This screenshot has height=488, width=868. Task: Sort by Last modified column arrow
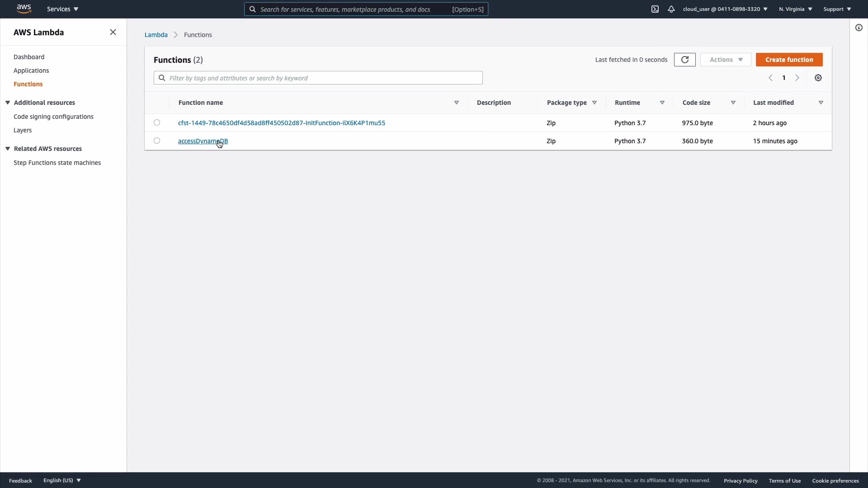[821, 103]
